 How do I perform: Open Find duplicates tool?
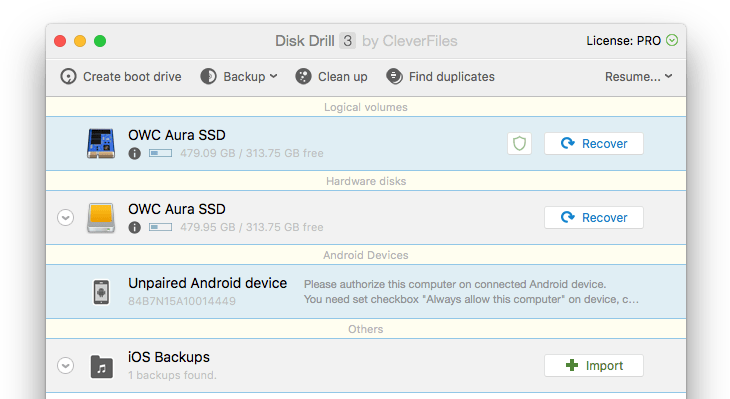click(452, 77)
